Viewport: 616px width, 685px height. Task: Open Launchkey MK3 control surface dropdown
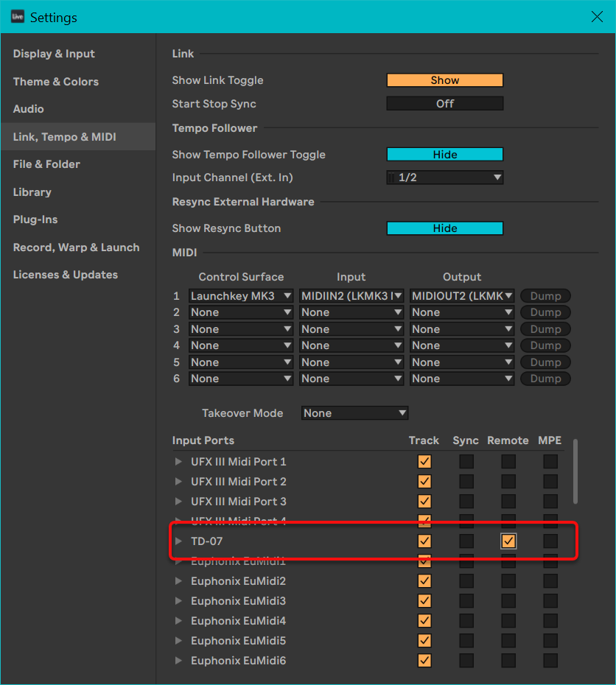(x=241, y=296)
